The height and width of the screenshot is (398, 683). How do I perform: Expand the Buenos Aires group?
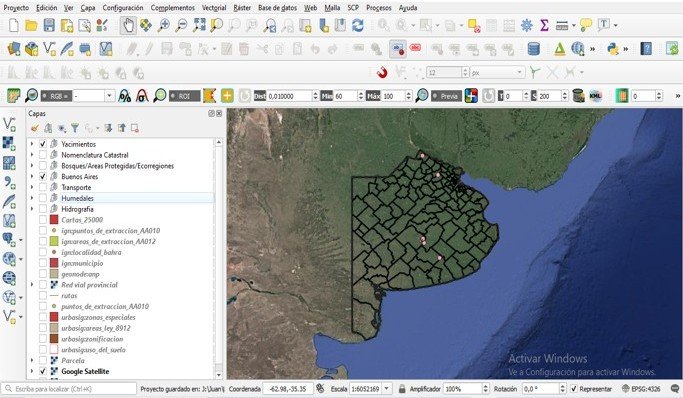[x=32, y=176]
